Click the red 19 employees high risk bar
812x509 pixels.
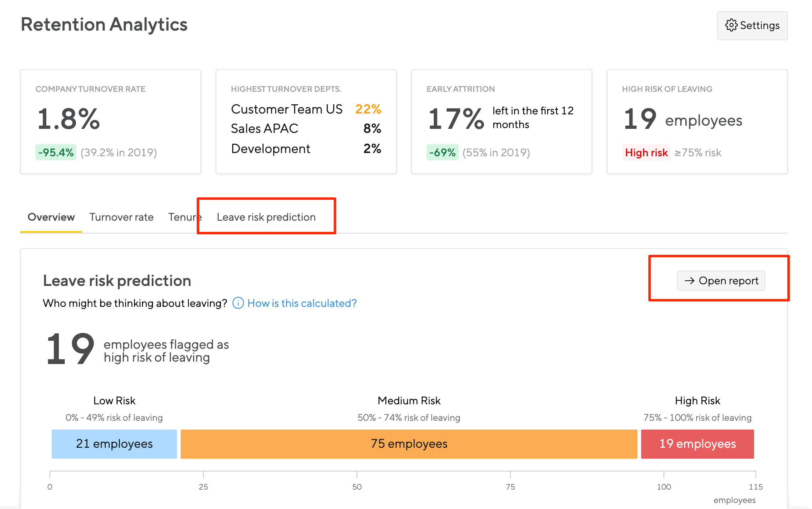pyautogui.click(x=697, y=444)
